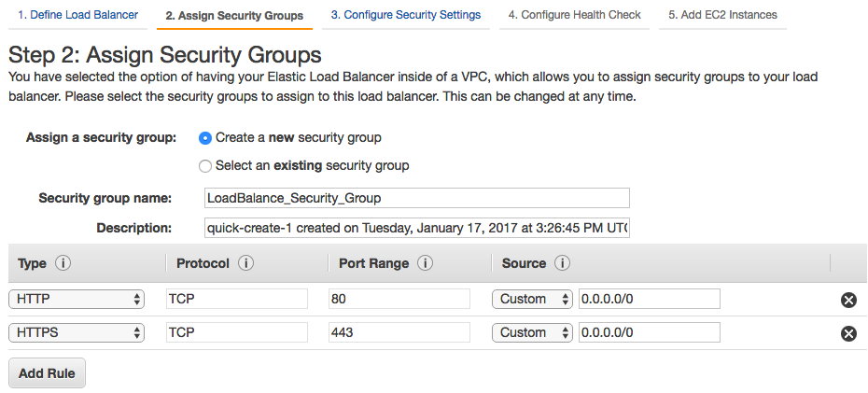Switch to Configure Health Check step
Viewport: 868px width, 393px height.
574,15
